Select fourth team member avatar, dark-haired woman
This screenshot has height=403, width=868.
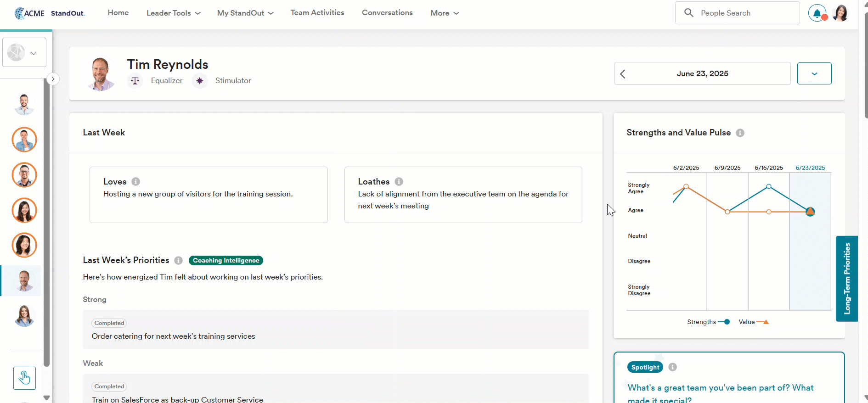24,210
